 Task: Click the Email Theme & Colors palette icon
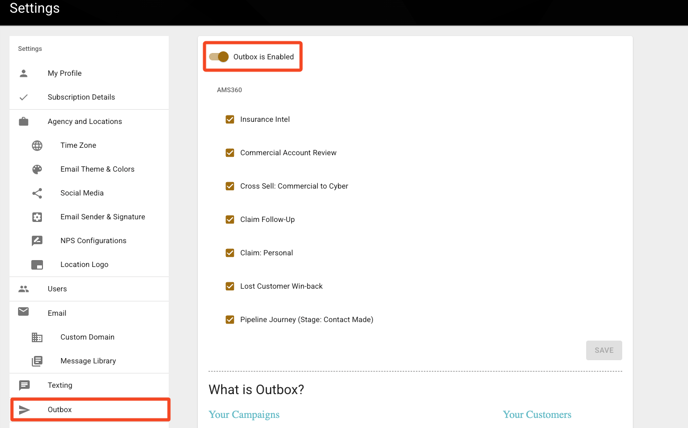tap(37, 169)
